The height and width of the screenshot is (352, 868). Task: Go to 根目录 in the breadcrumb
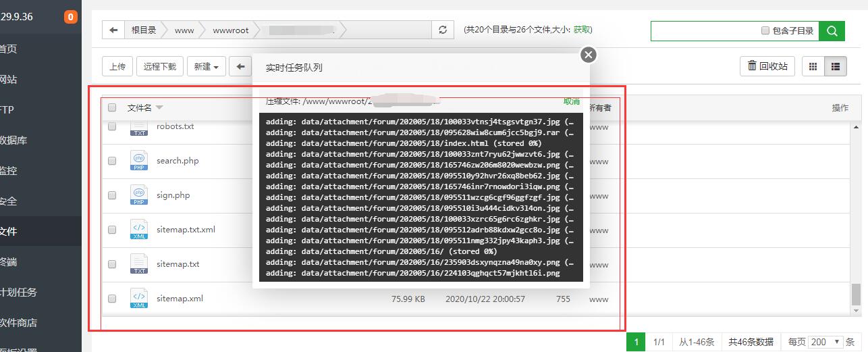(144, 30)
